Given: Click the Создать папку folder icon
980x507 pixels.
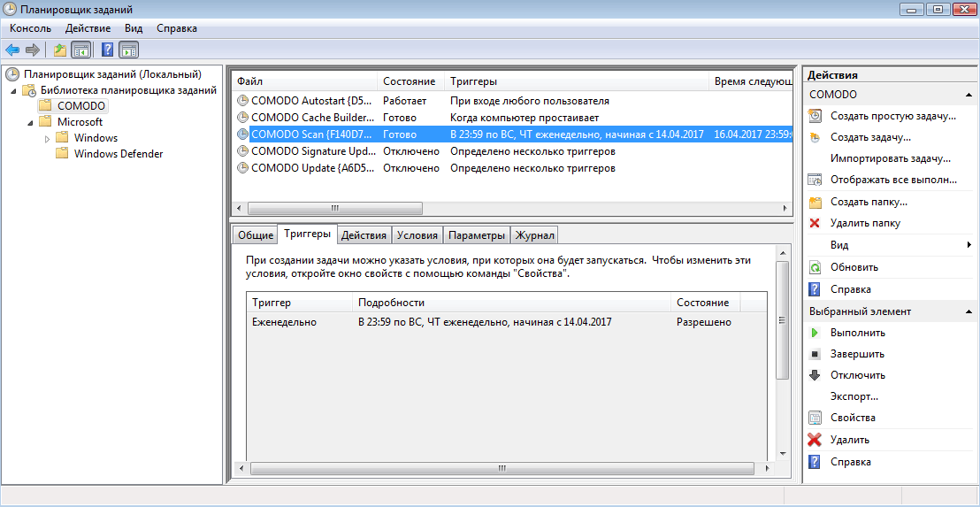Looking at the screenshot, I should tap(815, 202).
